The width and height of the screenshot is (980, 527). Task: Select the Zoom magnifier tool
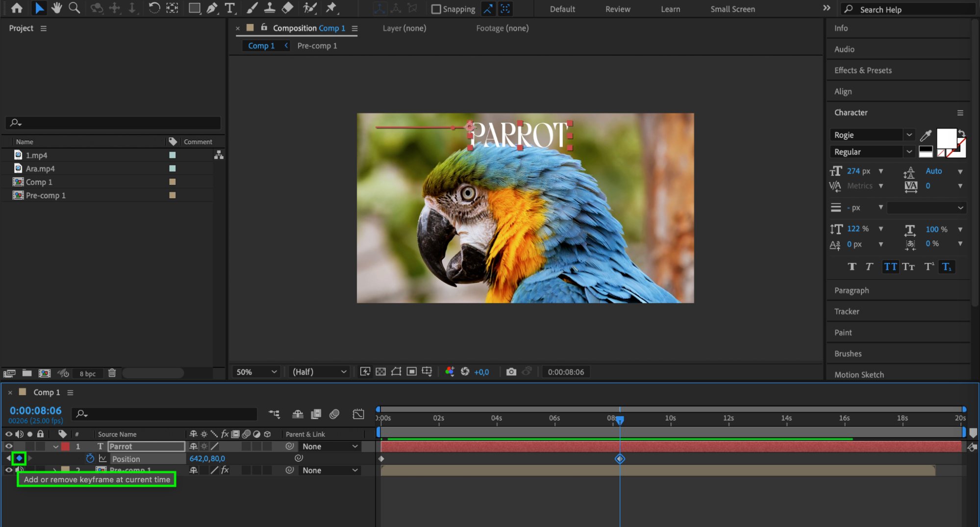point(74,8)
